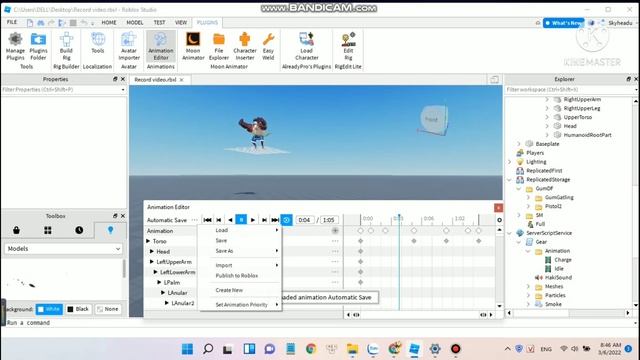
Task: Click the Load Character plugin
Action: (x=307, y=47)
